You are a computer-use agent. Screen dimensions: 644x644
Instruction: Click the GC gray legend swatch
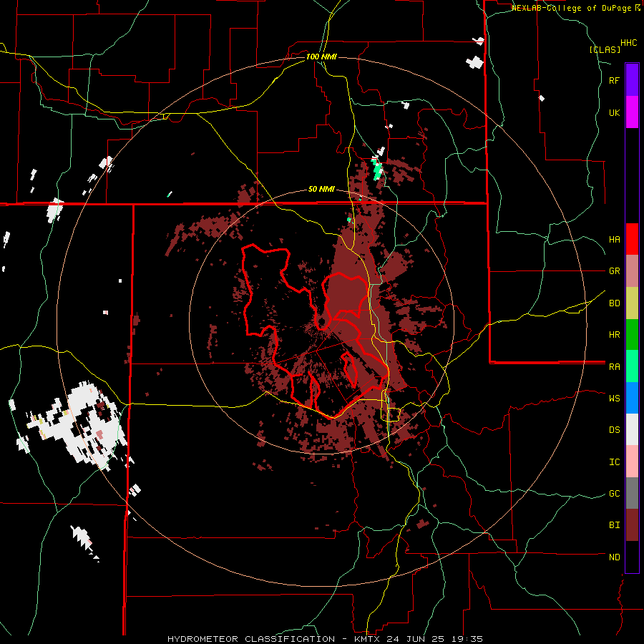pyautogui.click(x=632, y=493)
